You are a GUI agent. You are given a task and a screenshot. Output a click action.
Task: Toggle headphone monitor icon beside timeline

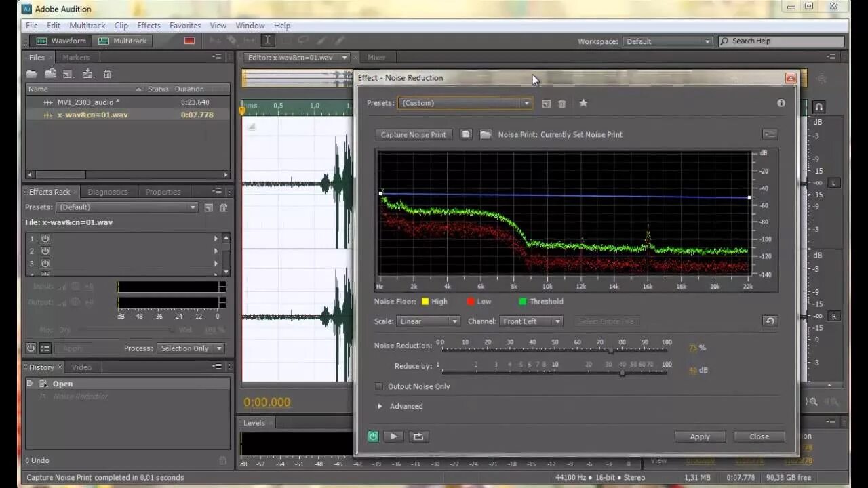pos(818,107)
